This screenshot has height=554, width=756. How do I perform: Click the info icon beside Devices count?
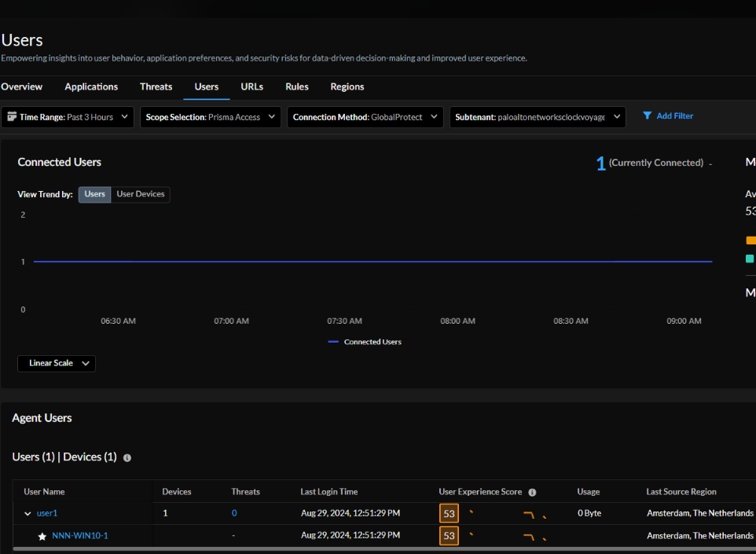127,457
